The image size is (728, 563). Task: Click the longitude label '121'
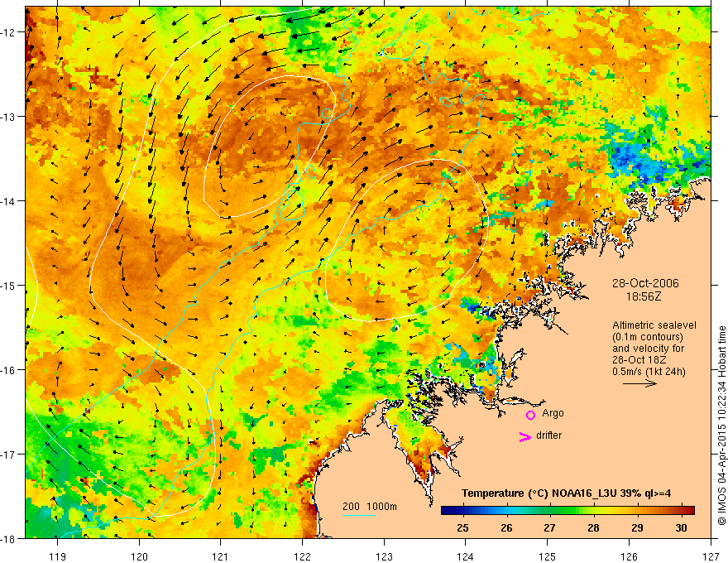(221, 556)
